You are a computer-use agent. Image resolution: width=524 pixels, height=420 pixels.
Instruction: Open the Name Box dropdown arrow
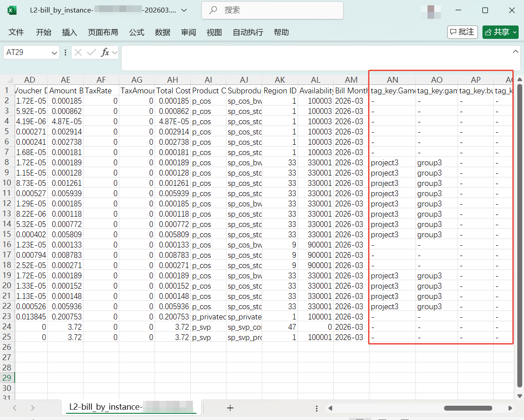54,53
